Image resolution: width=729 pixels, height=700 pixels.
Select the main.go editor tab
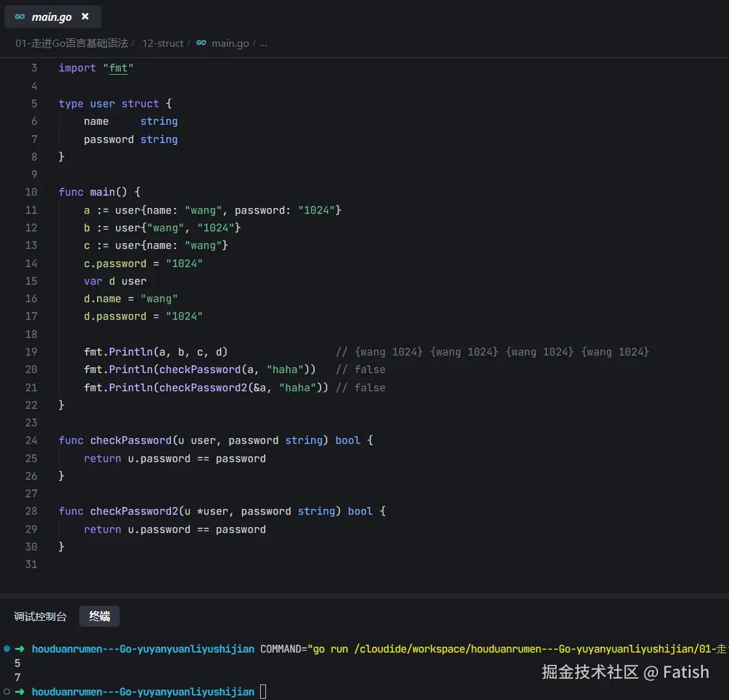pos(53,17)
